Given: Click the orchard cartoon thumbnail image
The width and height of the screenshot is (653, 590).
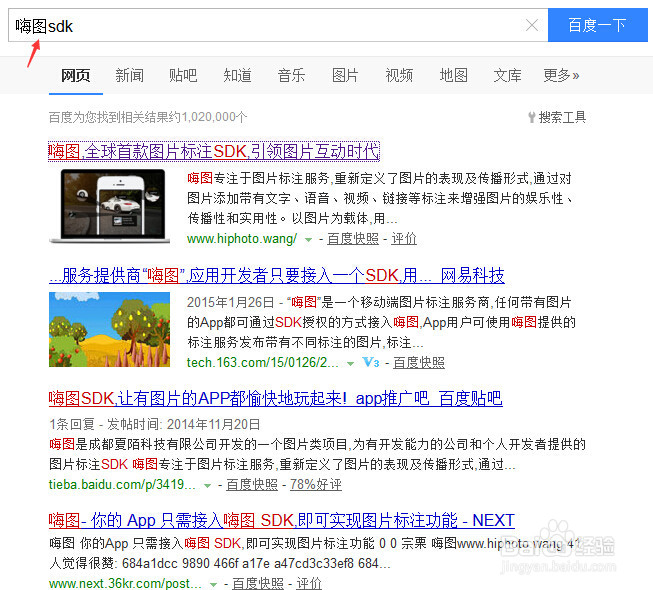Looking at the screenshot, I should coord(110,329).
